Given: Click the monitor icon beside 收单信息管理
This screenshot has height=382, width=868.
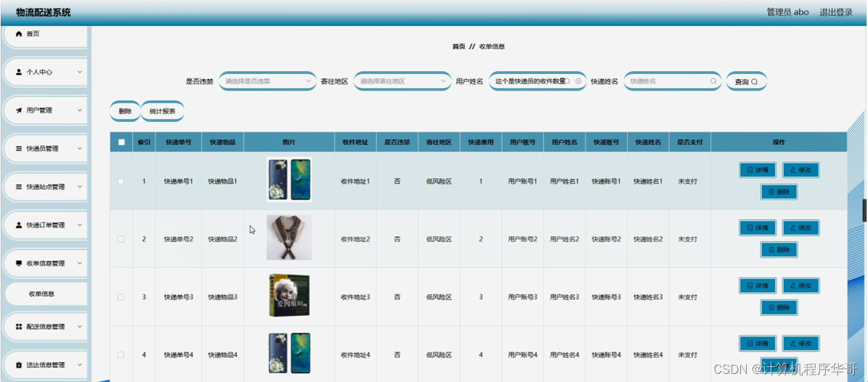Looking at the screenshot, I should pos(19,264).
